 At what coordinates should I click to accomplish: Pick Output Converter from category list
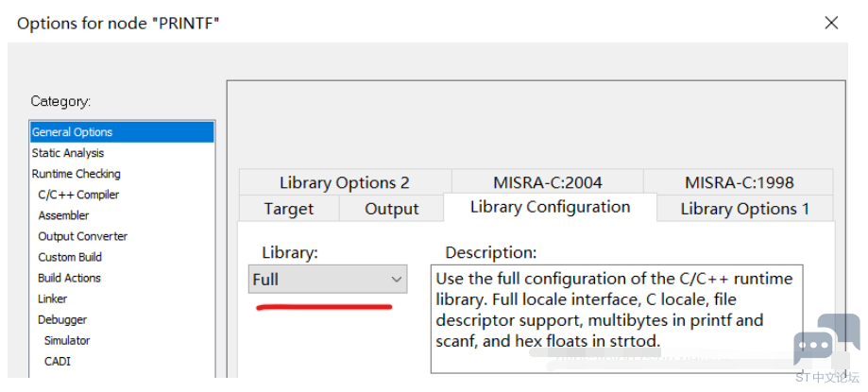82,236
